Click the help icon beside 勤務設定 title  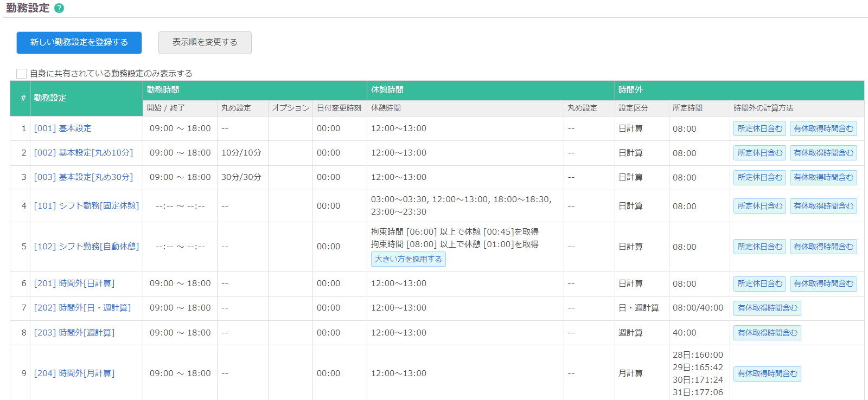pyautogui.click(x=59, y=9)
